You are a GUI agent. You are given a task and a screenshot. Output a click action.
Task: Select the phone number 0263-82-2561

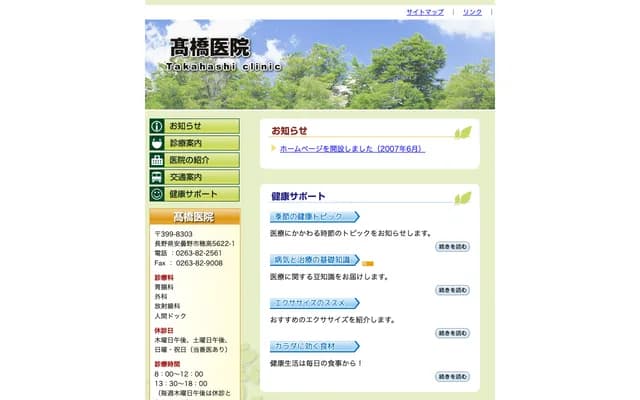coord(199,253)
